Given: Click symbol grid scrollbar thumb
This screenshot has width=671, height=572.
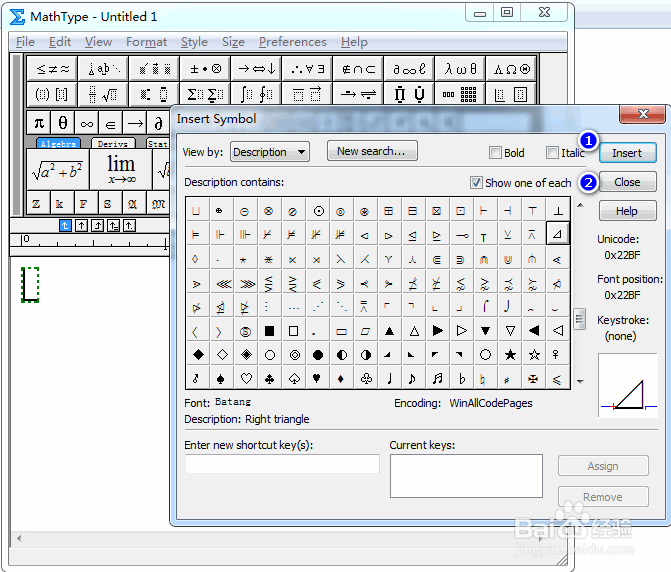Looking at the screenshot, I should click(580, 319).
